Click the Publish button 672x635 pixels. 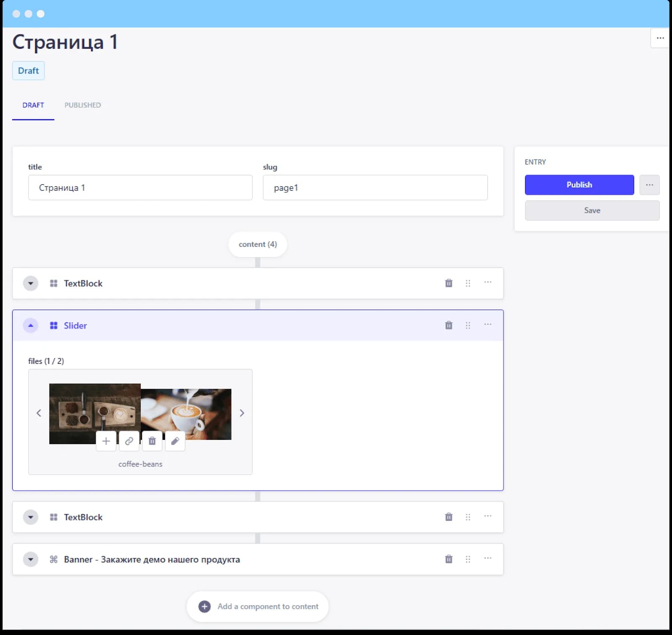point(579,185)
